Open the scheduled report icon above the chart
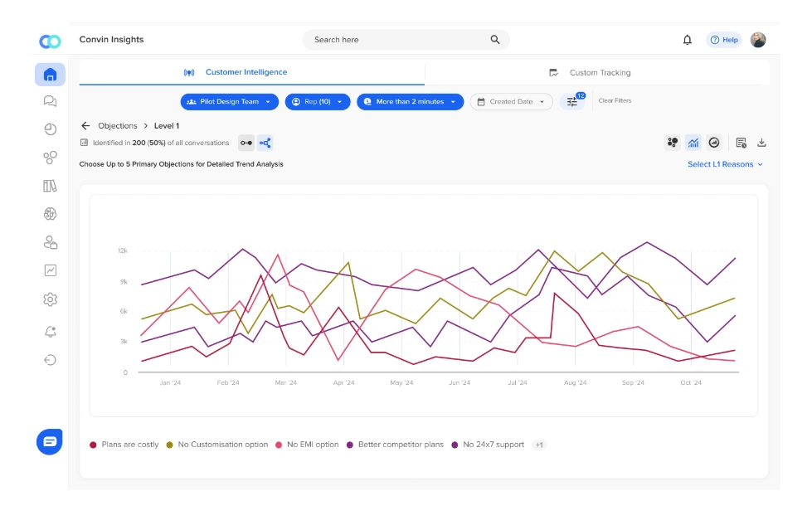The width and height of the screenshot is (812, 530). pyautogui.click(x=741, y=142)
